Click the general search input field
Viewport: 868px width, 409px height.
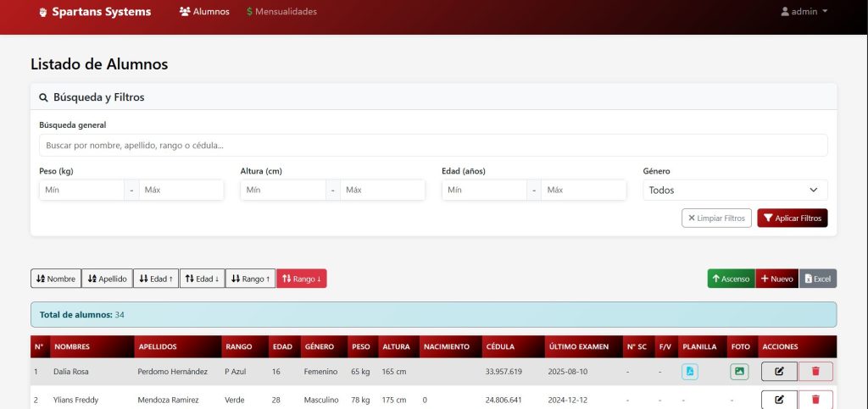coord(433,146)
